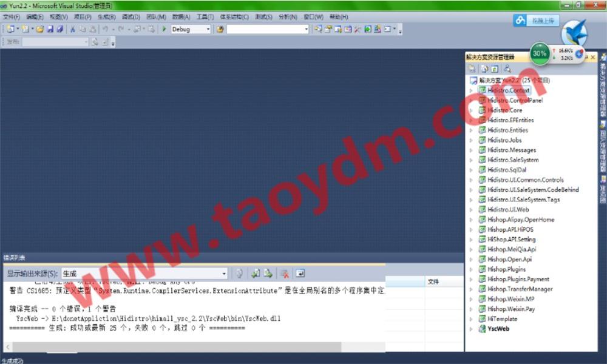This screenshot has height=364, width=607.
Task: Click the Properties icon in Solution Explorer
Action: (x=472, y=69)
